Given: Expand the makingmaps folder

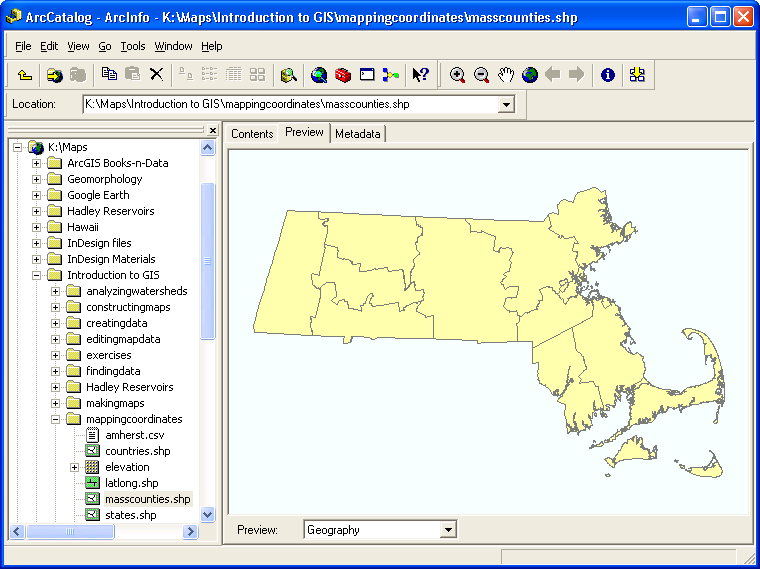Looking at the screenshot, I should pos(55,403).
